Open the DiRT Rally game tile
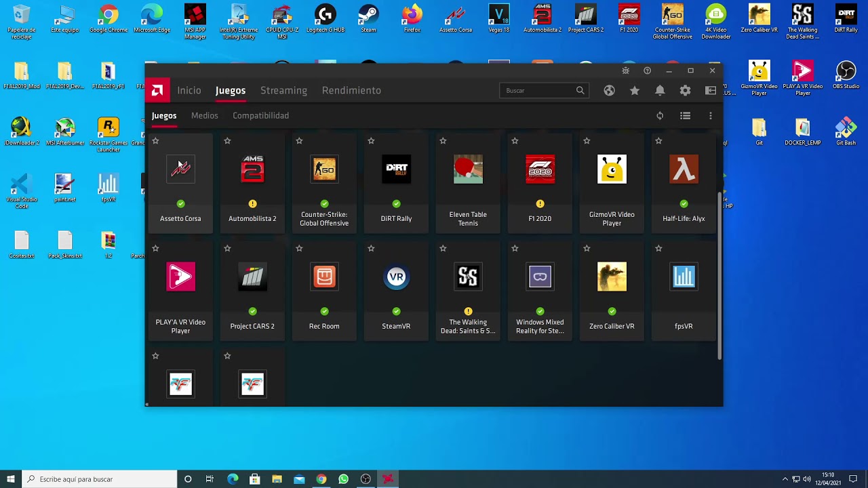 point(396,182)
